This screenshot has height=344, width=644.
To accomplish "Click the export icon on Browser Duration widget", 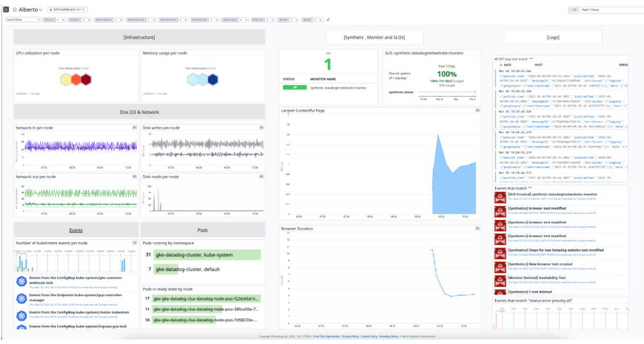I will coord(477,228).
